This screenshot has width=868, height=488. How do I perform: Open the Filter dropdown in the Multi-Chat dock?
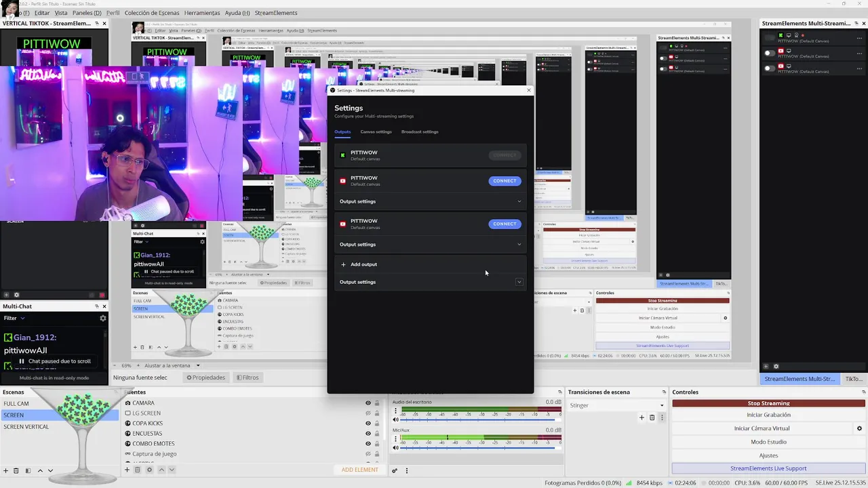click(x=14, y=318)
